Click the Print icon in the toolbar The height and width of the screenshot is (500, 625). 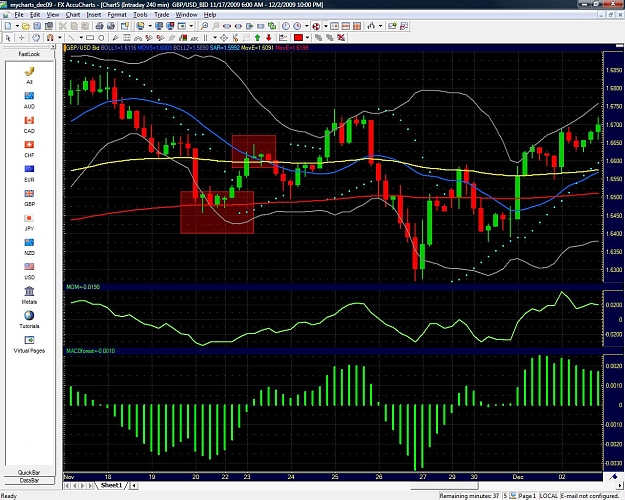99,26
